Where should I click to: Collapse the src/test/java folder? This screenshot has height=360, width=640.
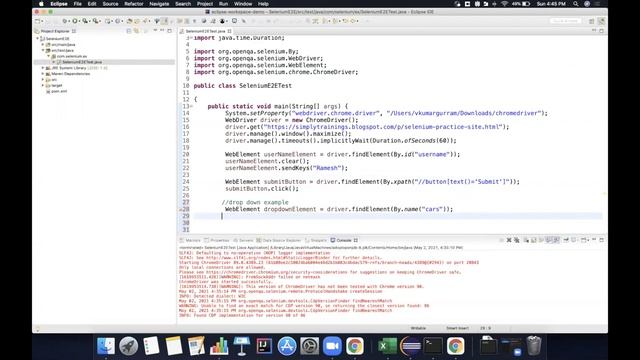43,50
